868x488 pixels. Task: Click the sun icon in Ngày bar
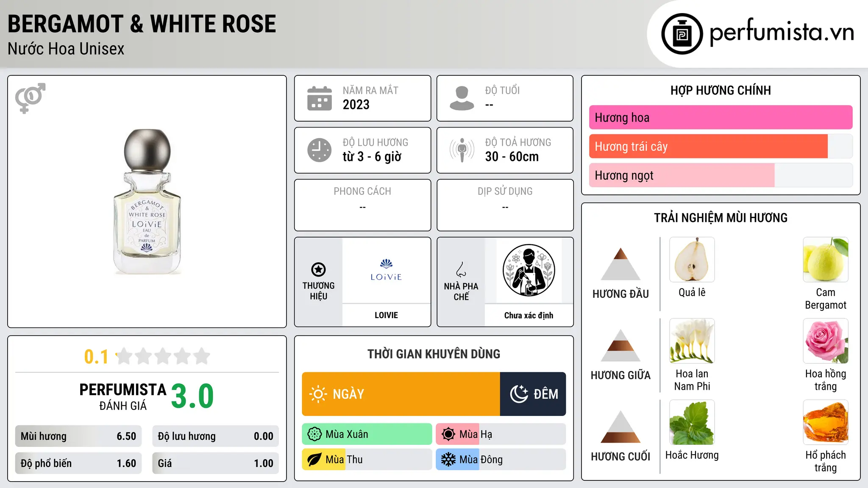click(x=318, y=394)
